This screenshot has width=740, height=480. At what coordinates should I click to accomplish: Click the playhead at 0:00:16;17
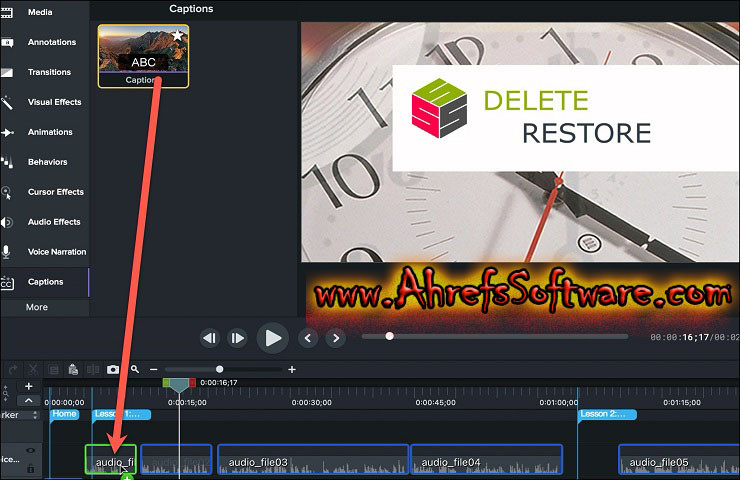179,387
